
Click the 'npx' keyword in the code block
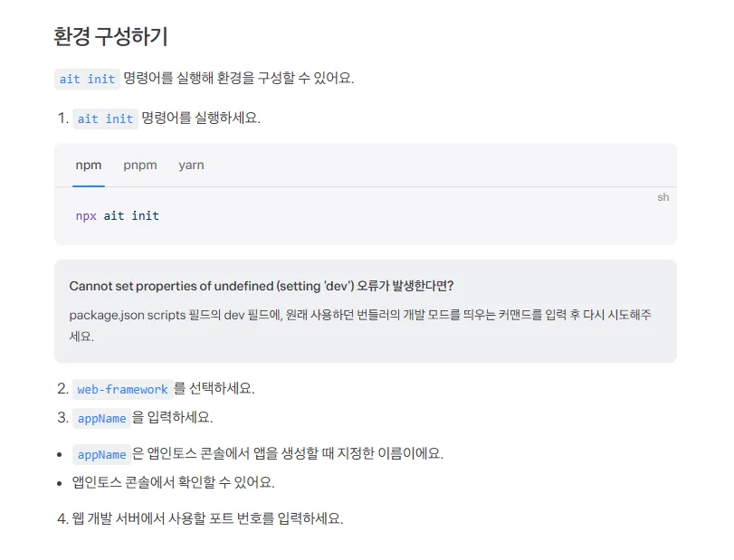[x=86, y=216]
